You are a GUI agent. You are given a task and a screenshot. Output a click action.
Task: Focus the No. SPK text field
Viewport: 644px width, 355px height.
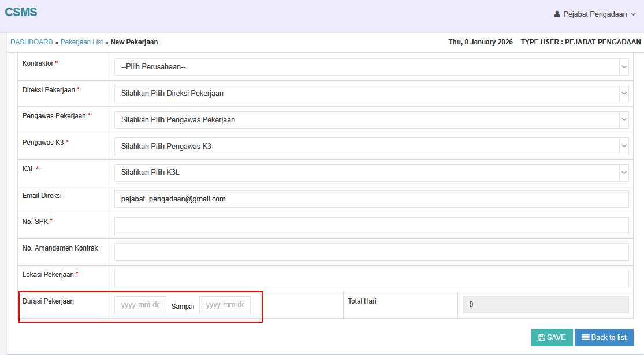click(x=371, y=226)
